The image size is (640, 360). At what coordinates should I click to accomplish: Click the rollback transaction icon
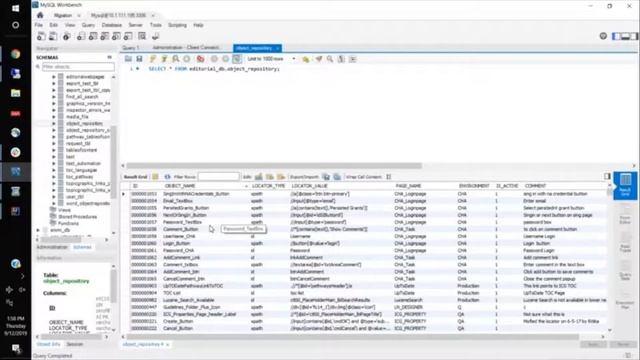(225, 59)
